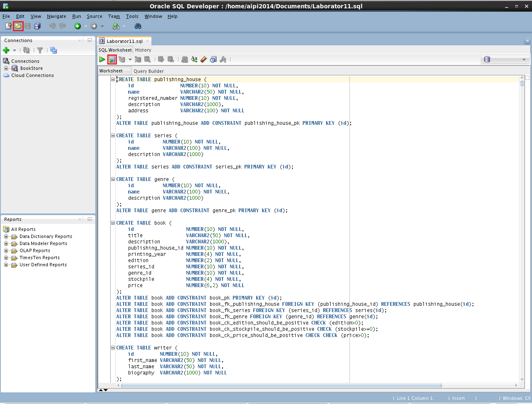532x404 pixels.
Task: Select the Laborator11.sql editor tab
Action: pyautogui.click(x=124, y=41)
